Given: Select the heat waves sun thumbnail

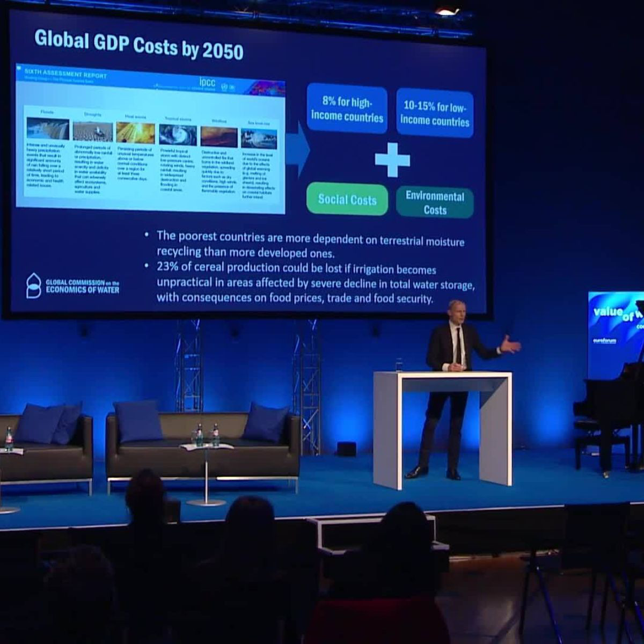Looking at the screenshot, I should [x=135, y=133].
